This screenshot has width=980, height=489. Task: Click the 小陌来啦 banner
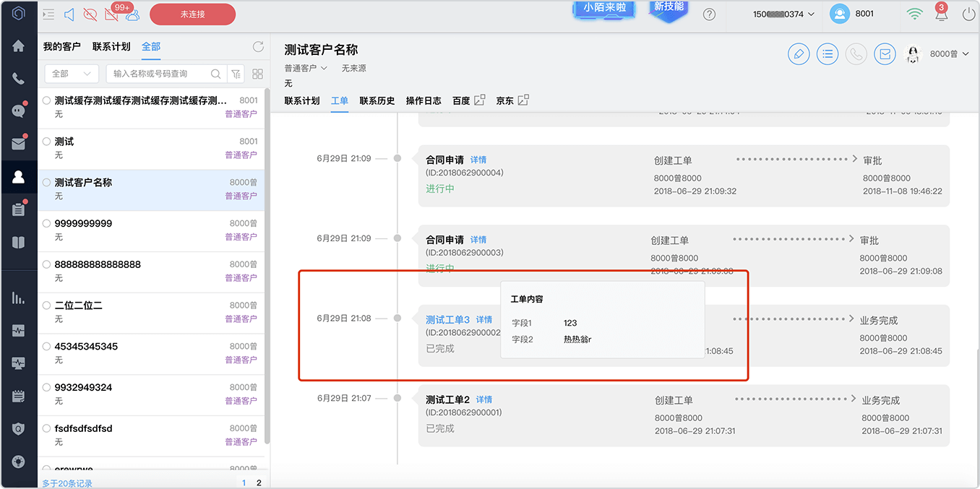604,8
